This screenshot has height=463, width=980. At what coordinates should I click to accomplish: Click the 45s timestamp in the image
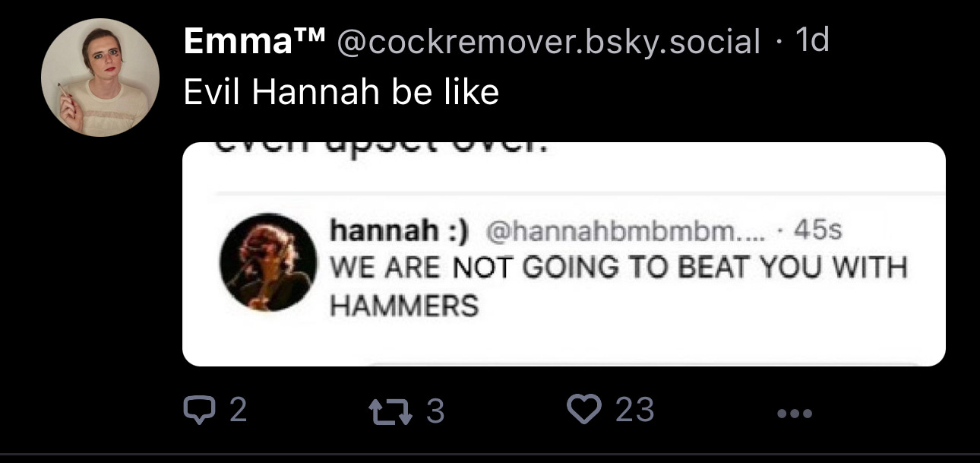tap(817, 230)
